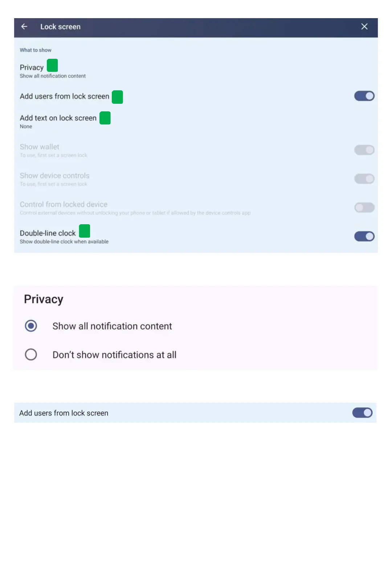The height and width of the screenshot is (566, 392).
Task: Click green marker next to Add users label
Action: click(117, 97)
